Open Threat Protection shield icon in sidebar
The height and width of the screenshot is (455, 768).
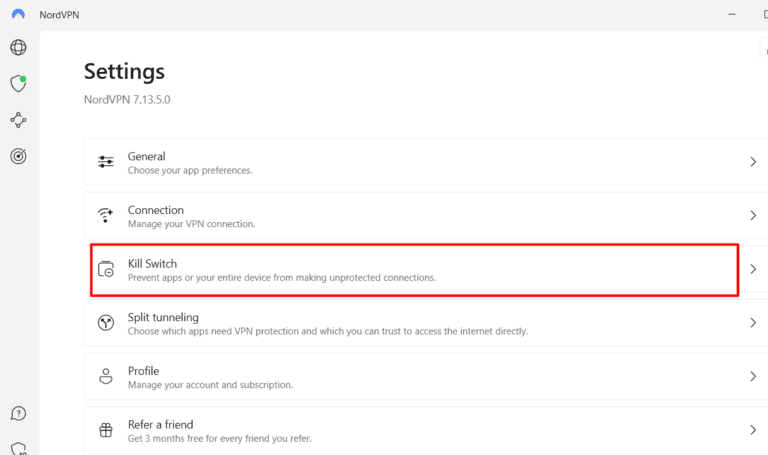pos(18,84)
